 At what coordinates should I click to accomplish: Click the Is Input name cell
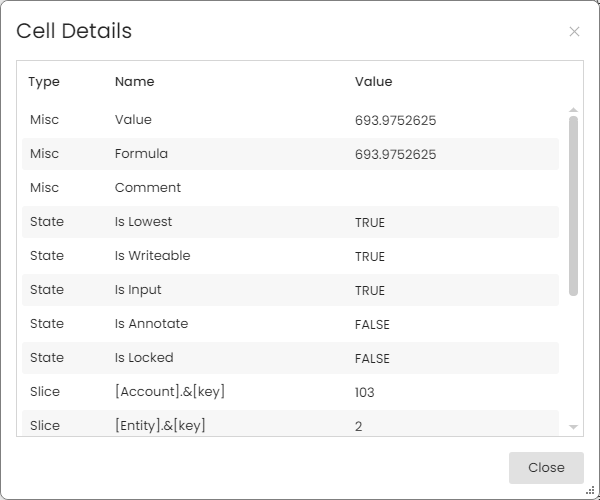[138, 290]
